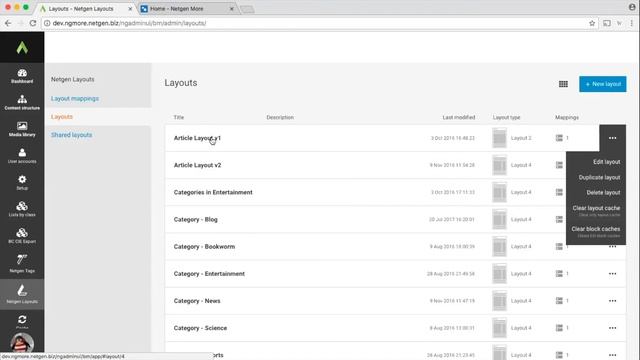Sort by Last modified column header
Screen dimensions: 640x360
click(459, 117)
